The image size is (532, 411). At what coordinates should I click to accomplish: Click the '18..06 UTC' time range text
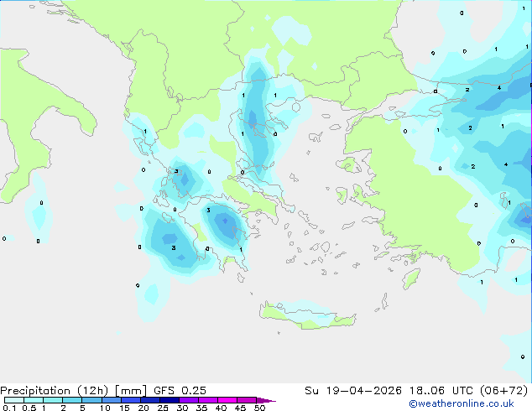[441, 391]
